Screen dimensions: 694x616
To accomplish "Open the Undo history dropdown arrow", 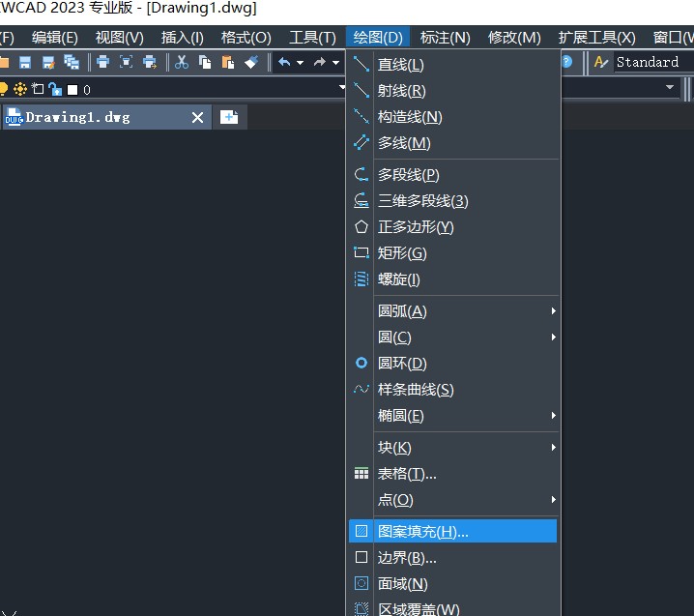I will pyautogui.click(x=300, y=63).
